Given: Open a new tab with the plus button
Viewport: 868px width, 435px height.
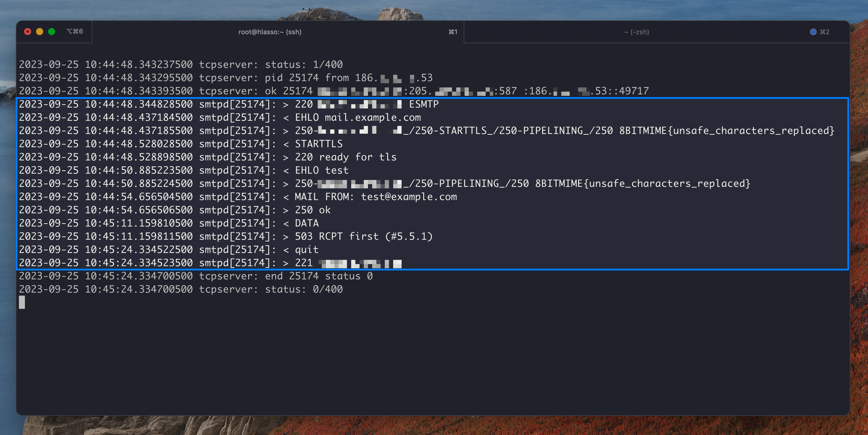Looking at the screenshot, I should (843, 32).
